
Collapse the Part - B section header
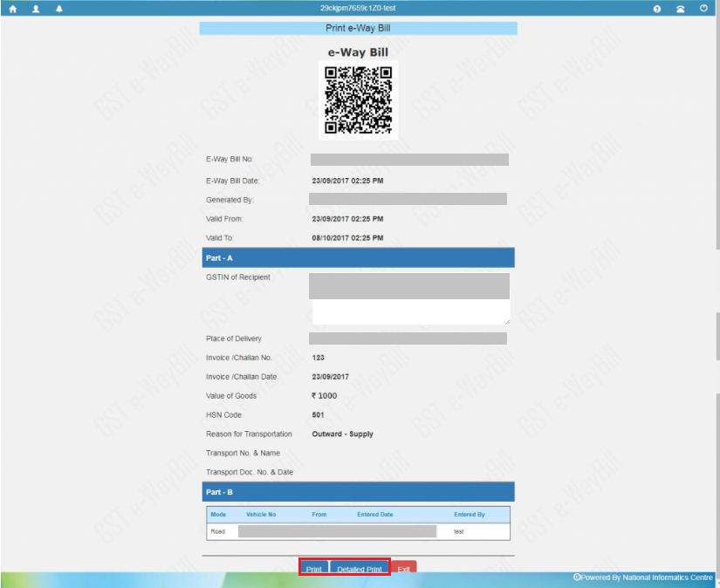click(x=358, y=491)
